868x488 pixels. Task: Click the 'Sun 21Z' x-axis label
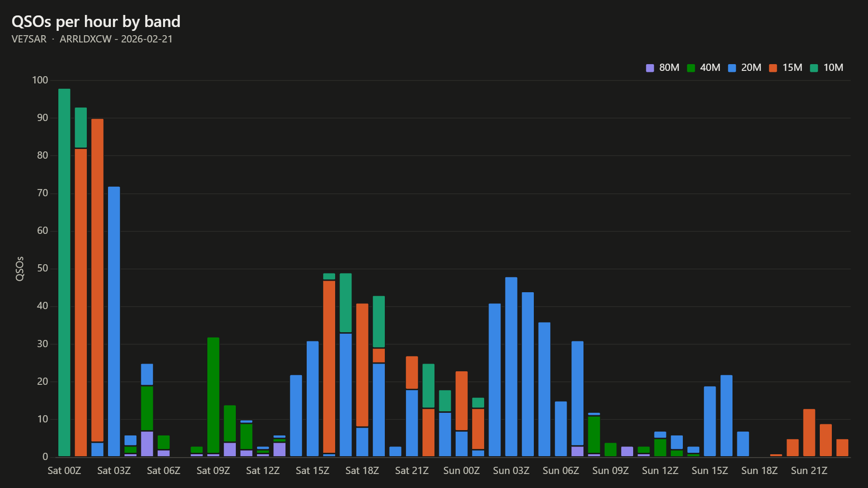coord(809,471)
